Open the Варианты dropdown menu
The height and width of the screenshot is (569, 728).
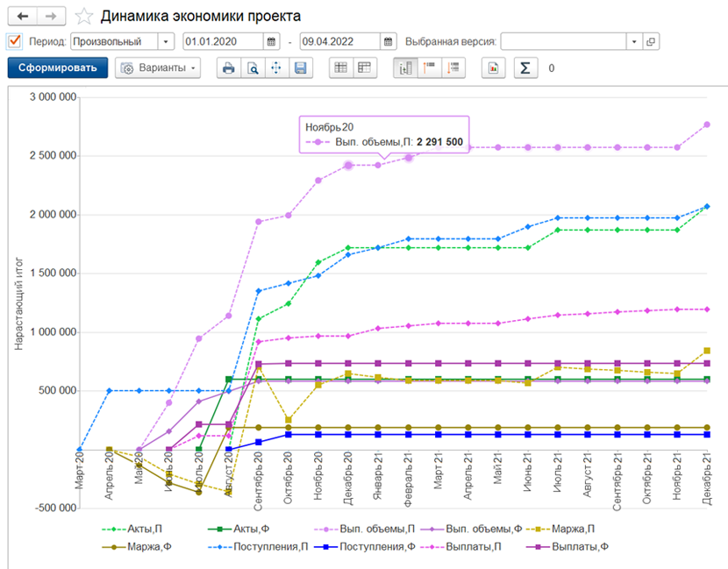tap(158, 68)
